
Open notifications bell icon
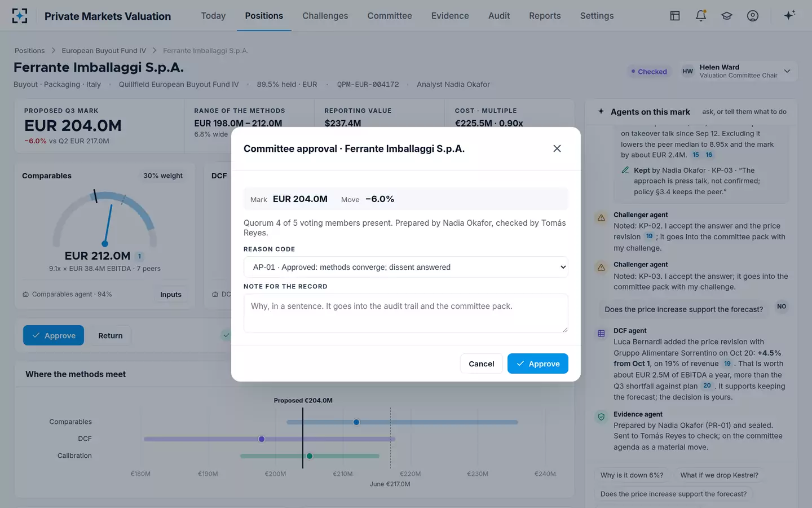(x=701, y=16)
